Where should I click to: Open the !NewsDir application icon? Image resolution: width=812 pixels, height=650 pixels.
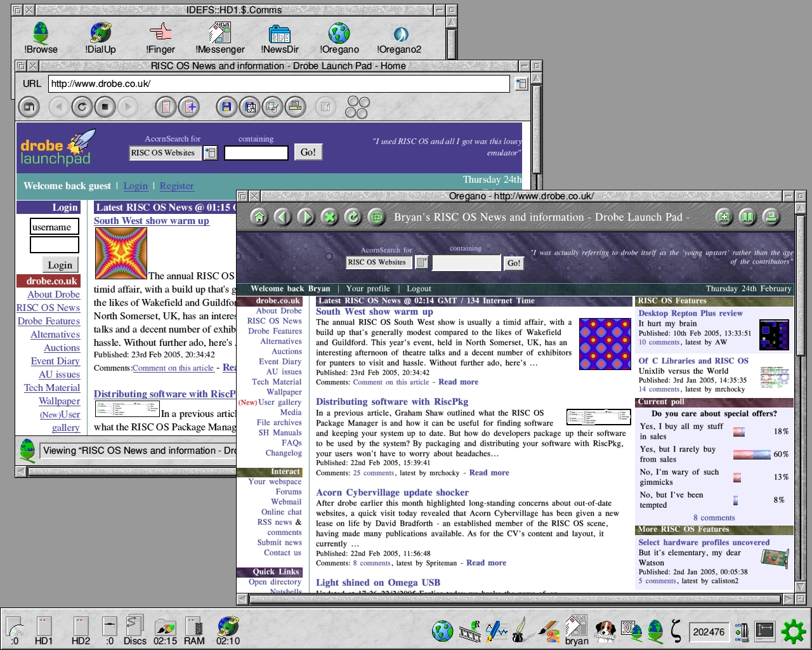point(280,37)
